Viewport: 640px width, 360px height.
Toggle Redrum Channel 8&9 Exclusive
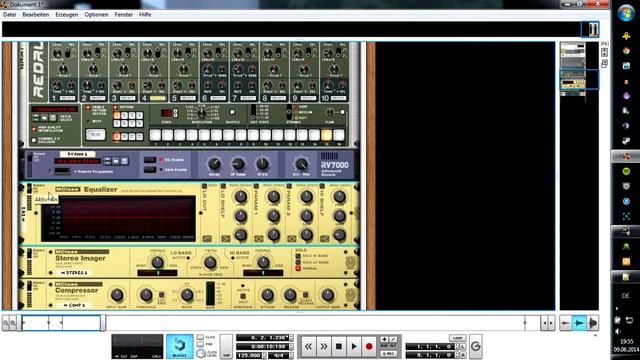pyautogui.click(x=34, y=140)
